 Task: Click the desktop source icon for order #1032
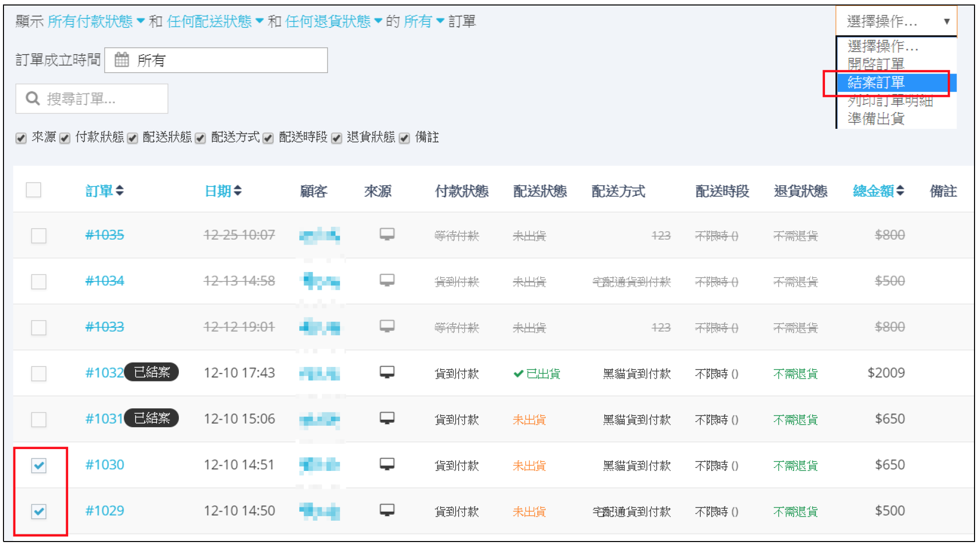coord(387,372)
